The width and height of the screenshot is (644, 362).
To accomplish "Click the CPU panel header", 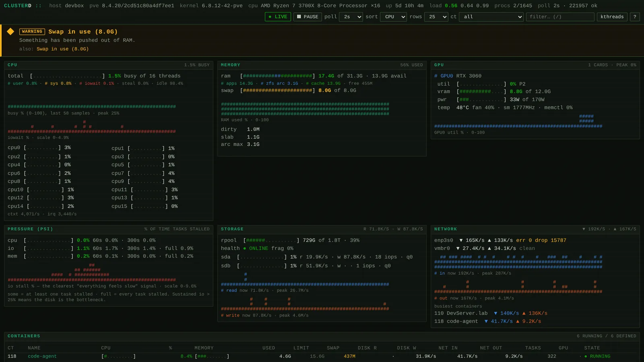I will click(109, 65).
